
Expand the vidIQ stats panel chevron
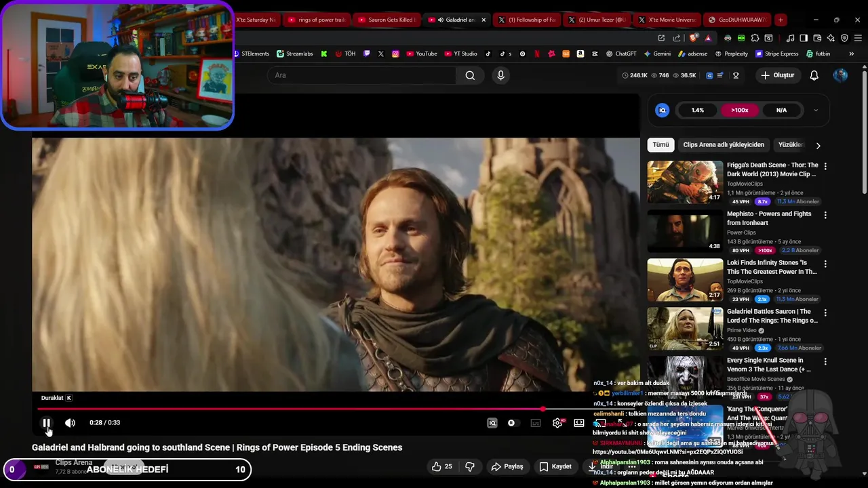click(816, 110)
